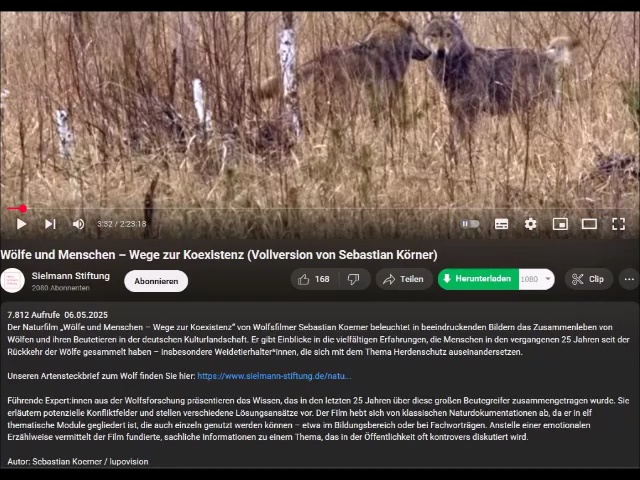The image size is (640, 480).
Task: Seek using the red progress bar handle
Action: (x=23, y=209)
